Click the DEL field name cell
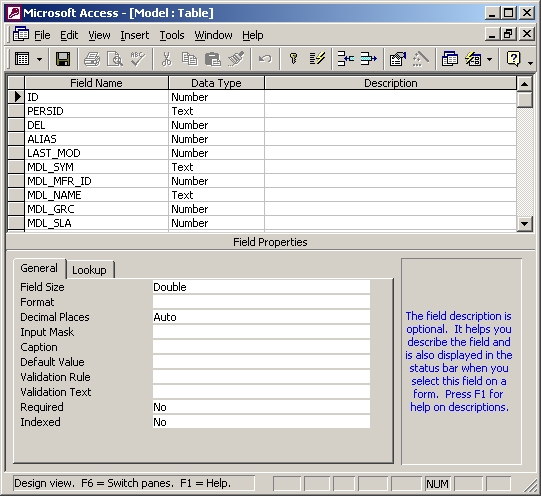The height and width of the screenshot is (496, 541). click(96, 125)
